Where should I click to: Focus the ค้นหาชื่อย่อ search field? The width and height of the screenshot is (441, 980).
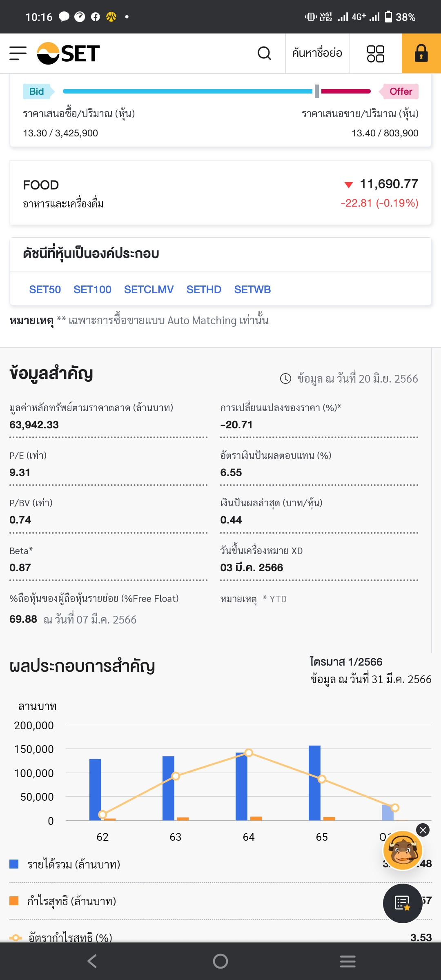317,53
